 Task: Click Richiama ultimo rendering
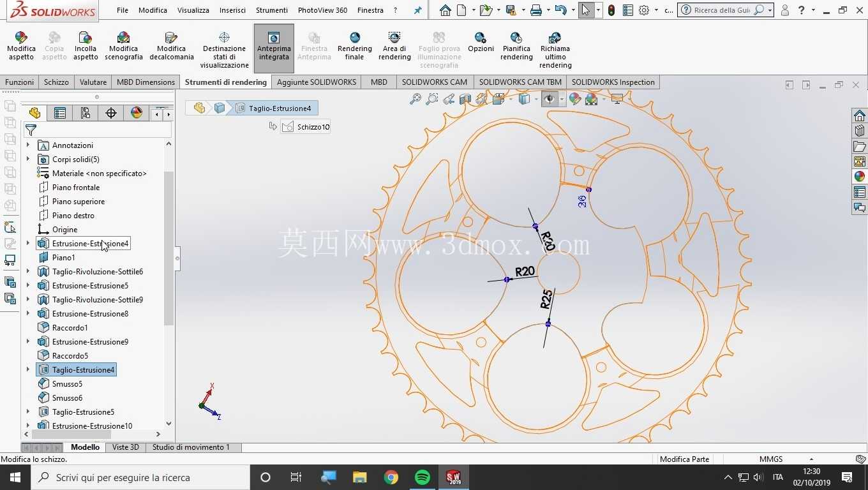click(555, 50)
